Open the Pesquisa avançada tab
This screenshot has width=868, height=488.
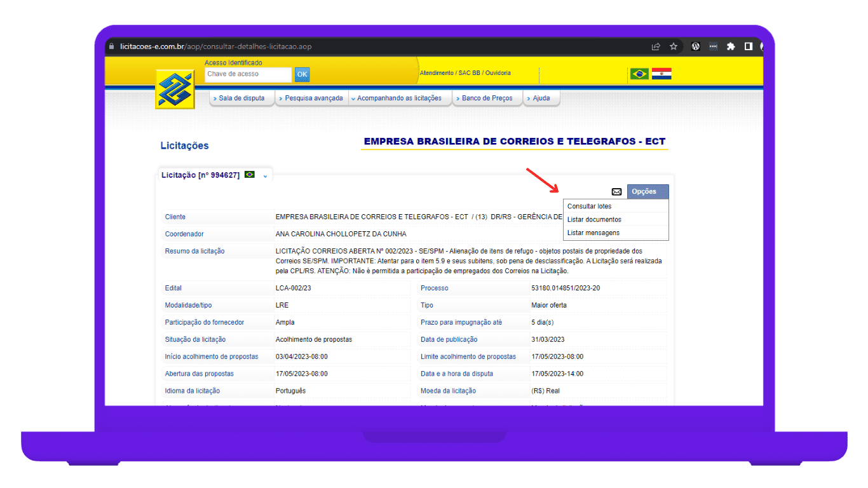tap(313, 98)
